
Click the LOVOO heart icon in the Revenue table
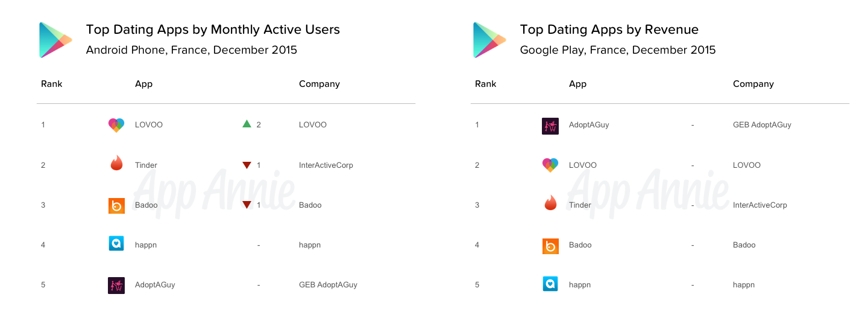(x=550, y=165)
